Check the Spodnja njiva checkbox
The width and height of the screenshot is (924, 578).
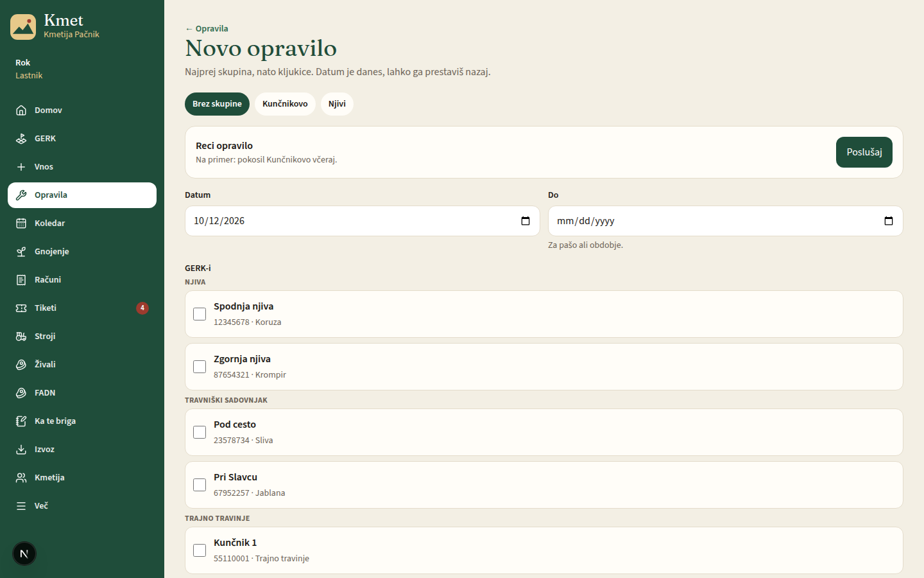coord(200,314)
